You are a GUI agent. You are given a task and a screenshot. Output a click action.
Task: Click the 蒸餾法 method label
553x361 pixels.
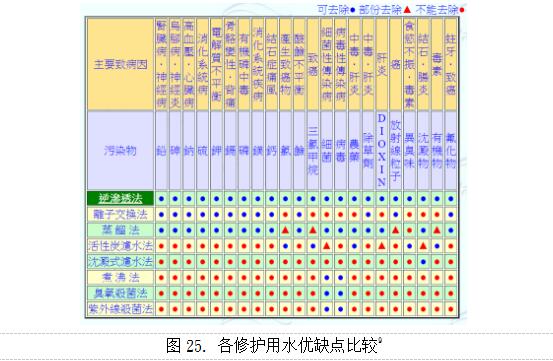click(x=120, y=230)
